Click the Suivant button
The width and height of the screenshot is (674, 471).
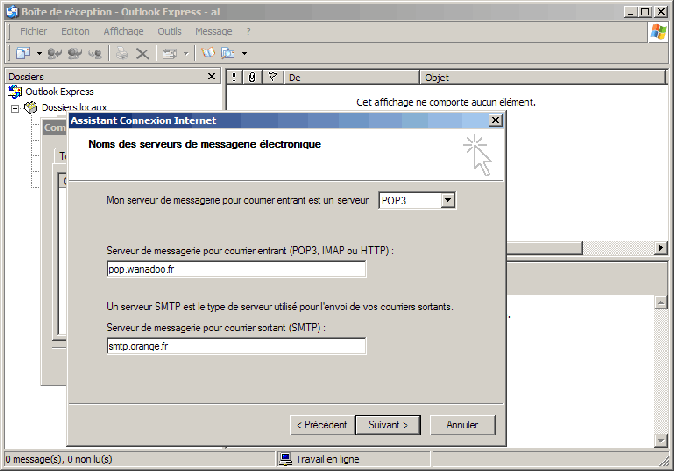tap(388, 425)
